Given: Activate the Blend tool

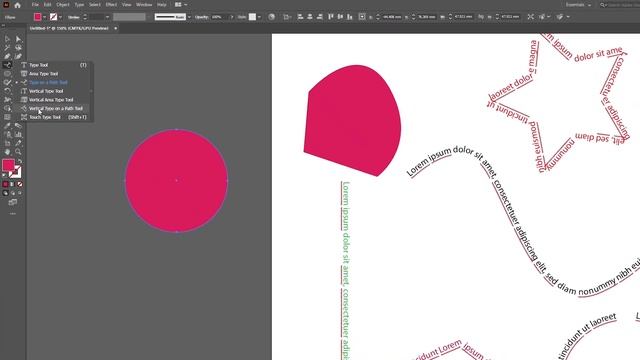Looking at the screenshot, I should click(18, 126).
